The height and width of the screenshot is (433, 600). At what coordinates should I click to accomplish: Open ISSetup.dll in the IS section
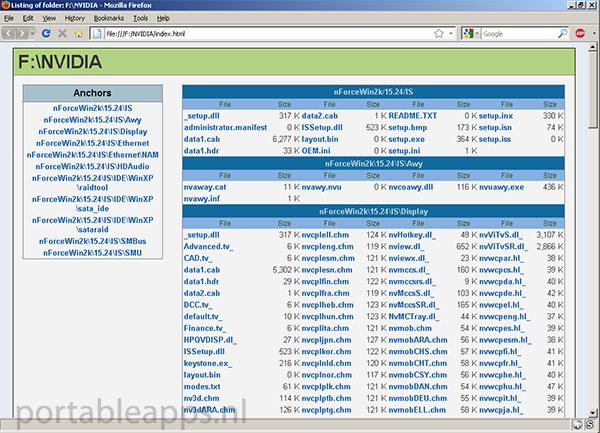[322, 127]
